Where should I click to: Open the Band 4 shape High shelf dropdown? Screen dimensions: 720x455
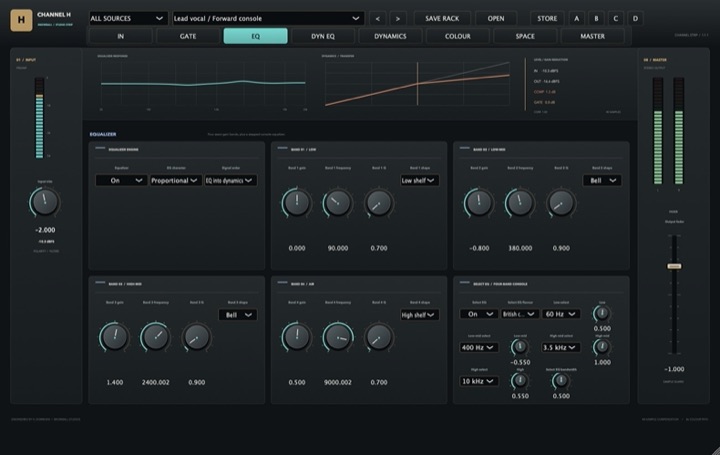[420, 315]
